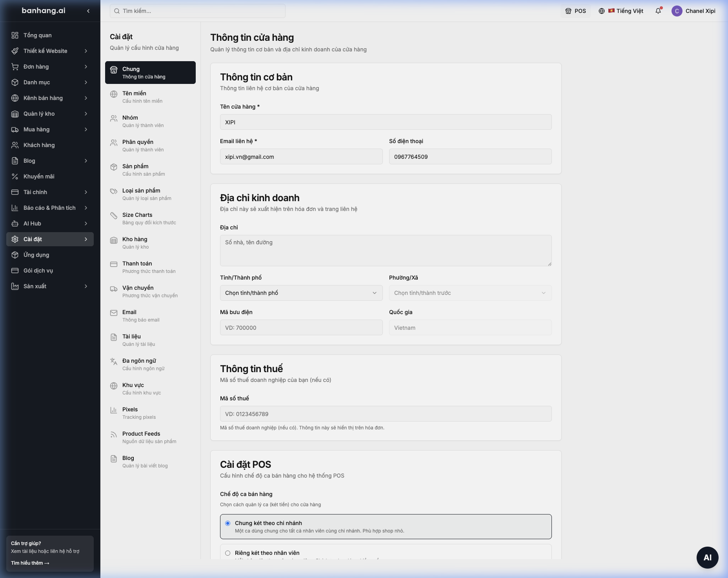The width and height of the screenshot is (728, 578).
Task: Open Tài liệu settings section
Action: click(x=150, y=340)
